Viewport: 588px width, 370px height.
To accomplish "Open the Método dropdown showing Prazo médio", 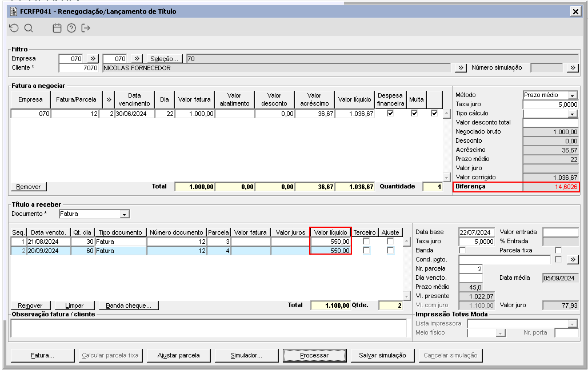I will click(572, 95).
